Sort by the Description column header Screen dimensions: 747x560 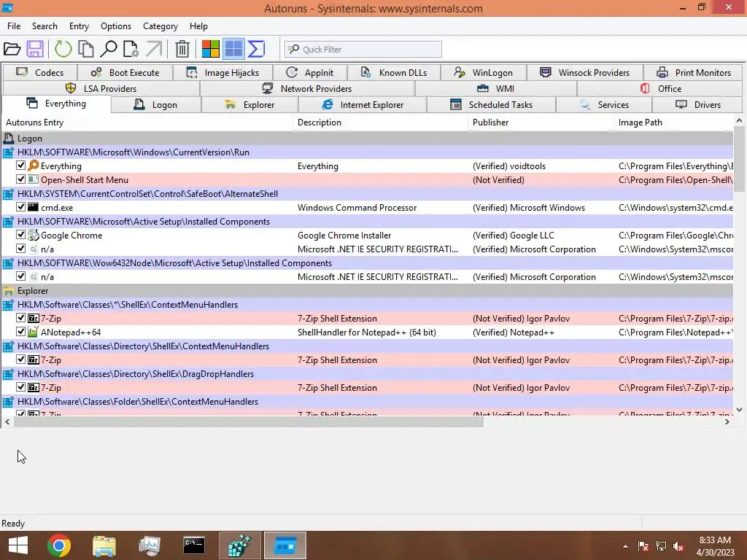coord(381,122)
